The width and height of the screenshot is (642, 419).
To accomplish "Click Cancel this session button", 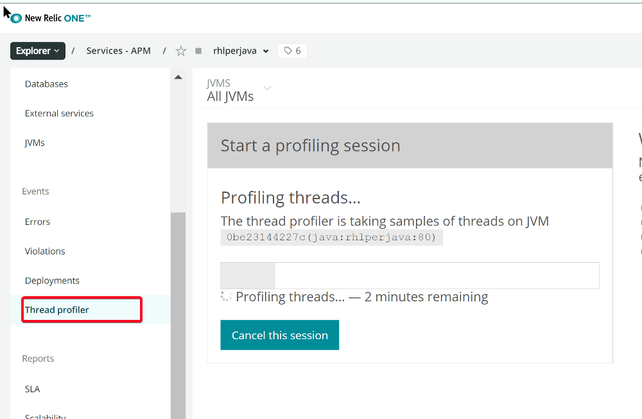I will [280, 335].
